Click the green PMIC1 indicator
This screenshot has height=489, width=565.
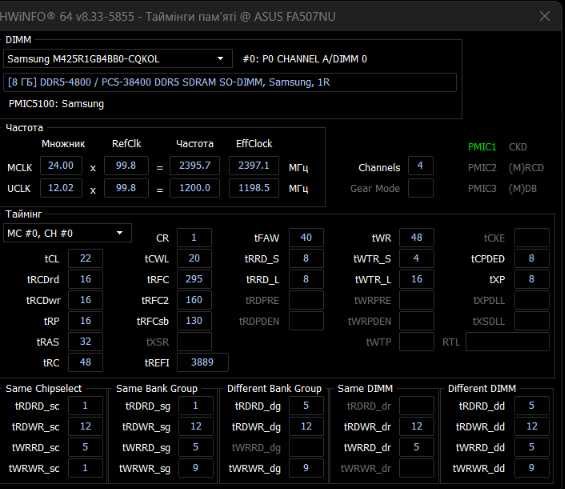pyautogui.click(x=482, y=147)
